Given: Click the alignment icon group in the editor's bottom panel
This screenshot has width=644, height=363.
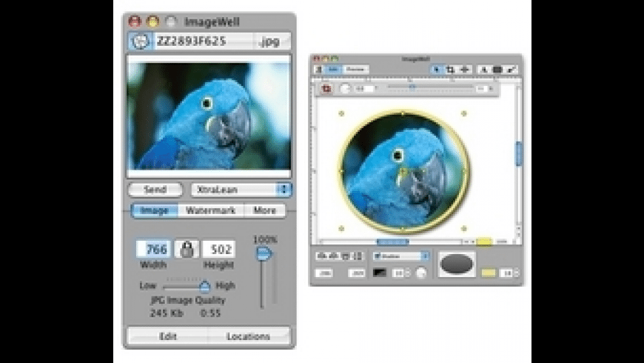Looking at the screenshot, I should (339, 256).
